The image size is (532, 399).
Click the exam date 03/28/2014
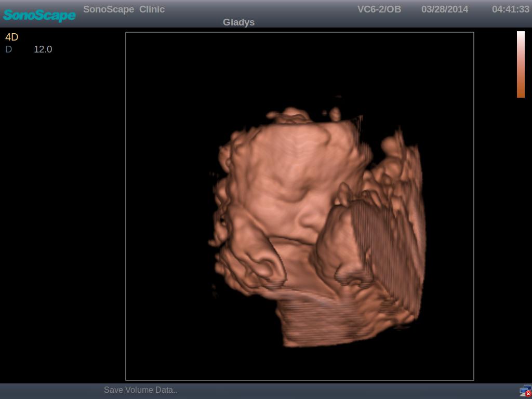(444, 9)
